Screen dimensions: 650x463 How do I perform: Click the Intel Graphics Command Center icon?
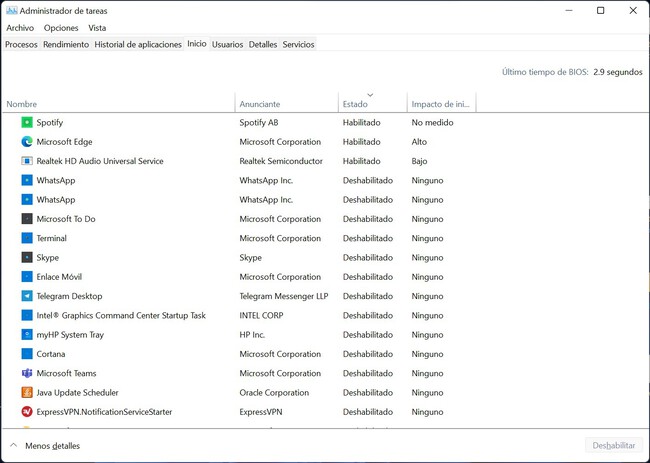27,315
